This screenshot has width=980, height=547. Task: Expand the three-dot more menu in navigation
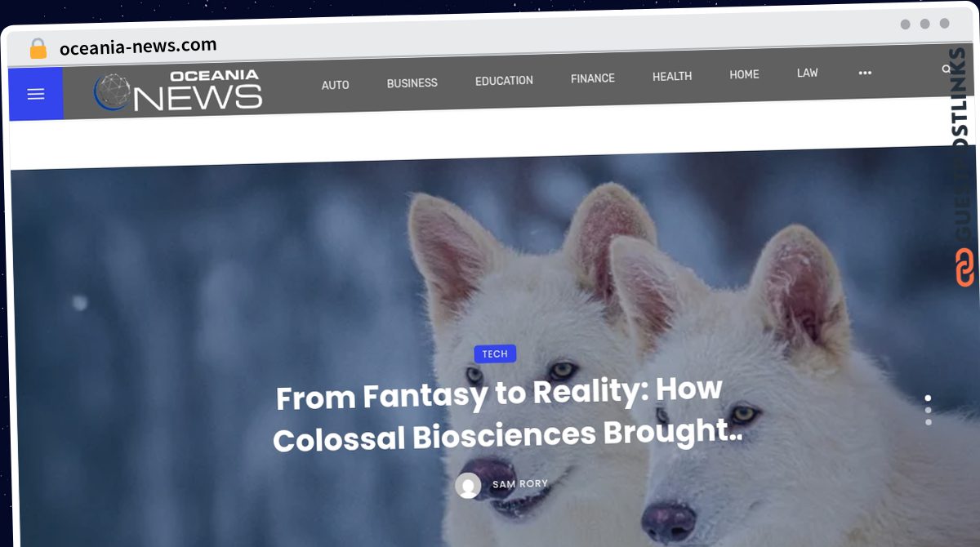(x=865, y=73)
